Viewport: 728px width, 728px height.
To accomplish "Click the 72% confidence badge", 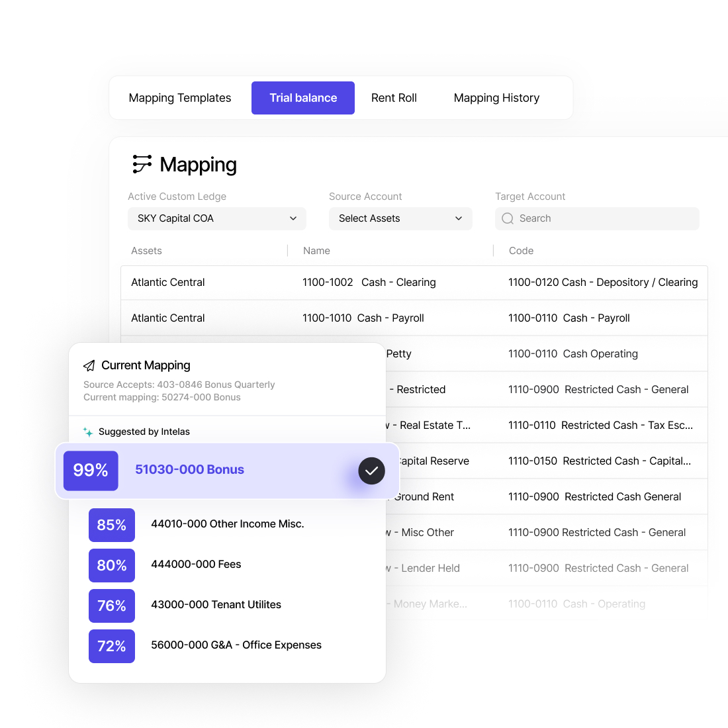I will (x=112, y=646).
